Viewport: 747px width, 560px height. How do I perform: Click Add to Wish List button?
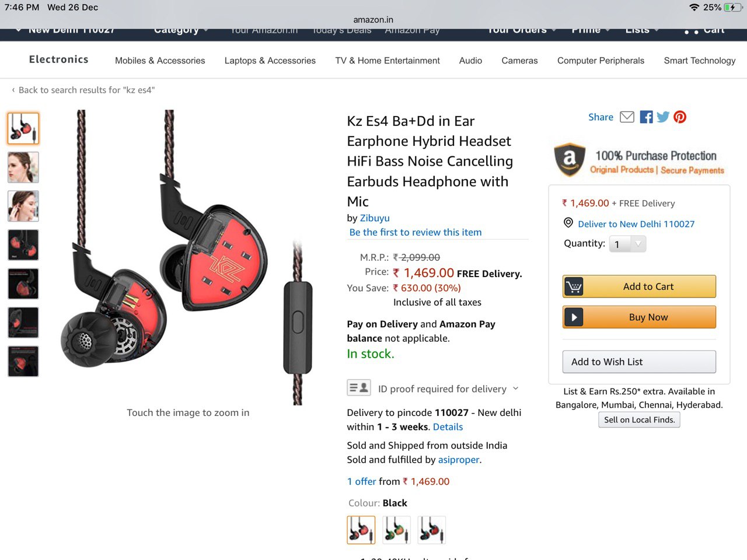point(639,362)
